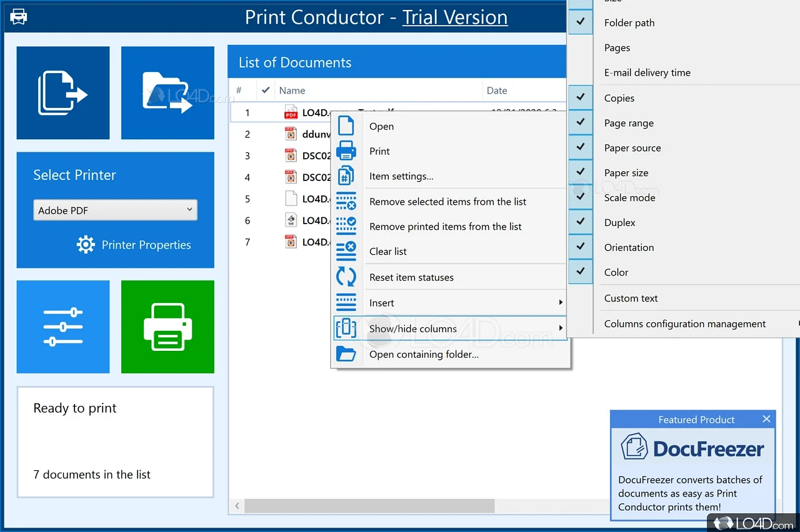
Task: Open the settings sliders tile
Action: point(63,327)
